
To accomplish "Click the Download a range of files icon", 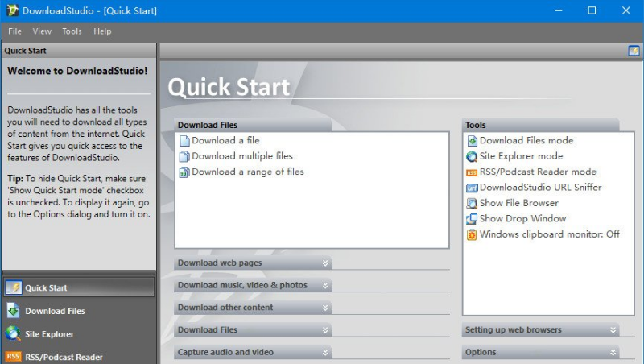I will coord(184,172).
